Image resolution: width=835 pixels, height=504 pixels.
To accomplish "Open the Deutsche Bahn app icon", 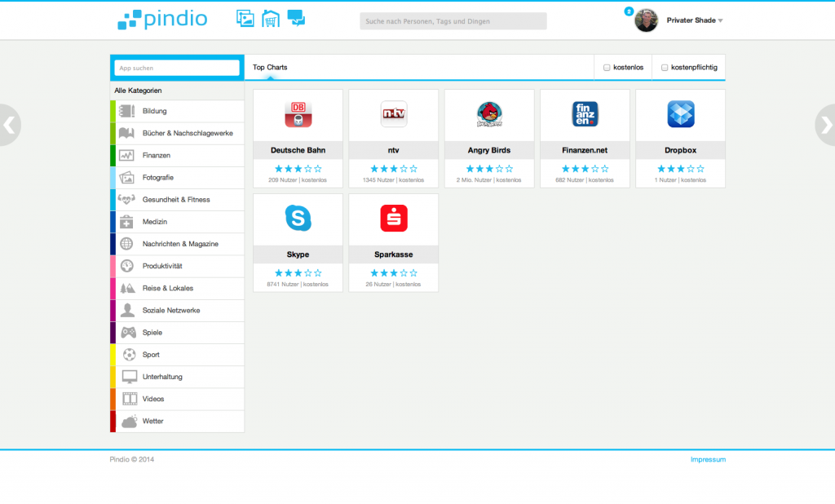I will tap(298, 114).
